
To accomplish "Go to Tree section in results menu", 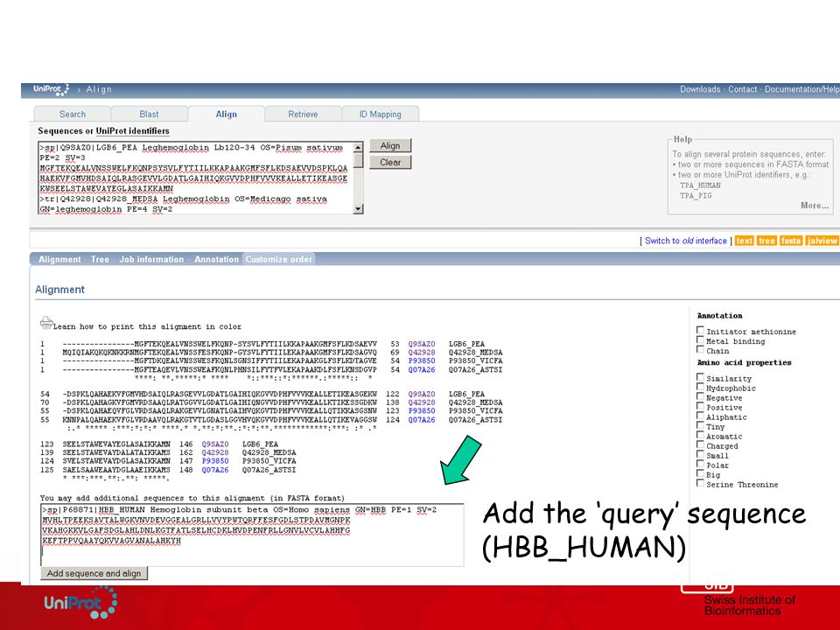I will click(100, 259).
